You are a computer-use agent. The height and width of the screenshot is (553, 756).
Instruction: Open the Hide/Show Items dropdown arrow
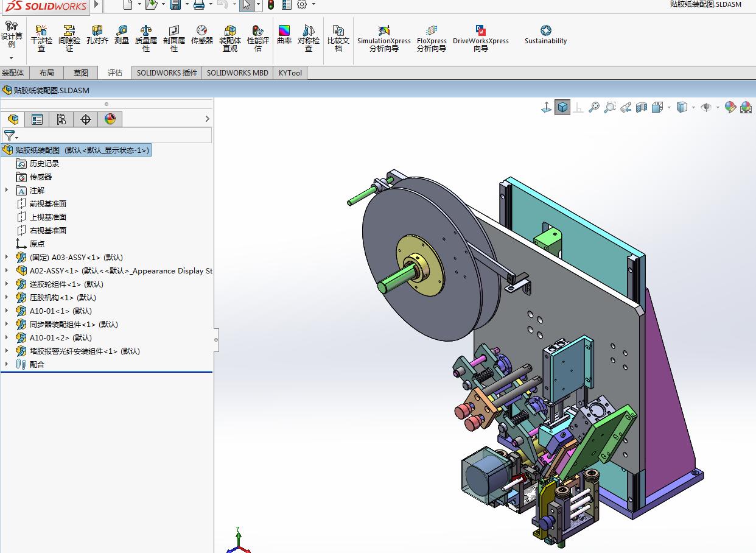(718, 108)
